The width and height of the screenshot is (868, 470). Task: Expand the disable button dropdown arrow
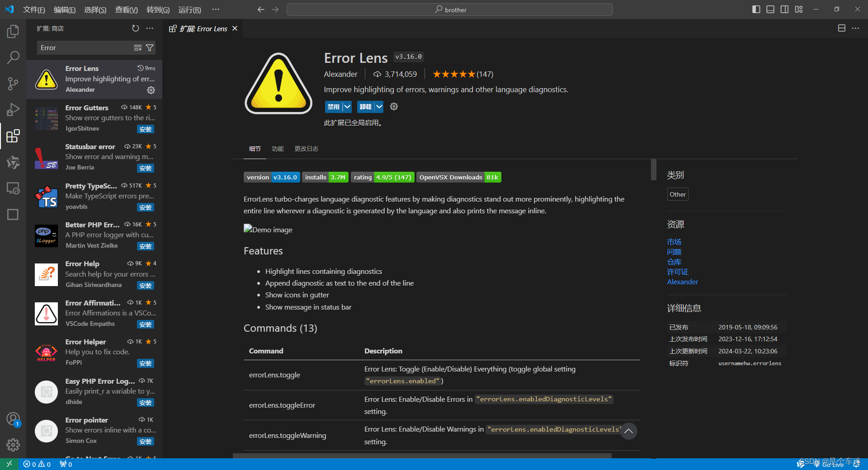point(347,107)
